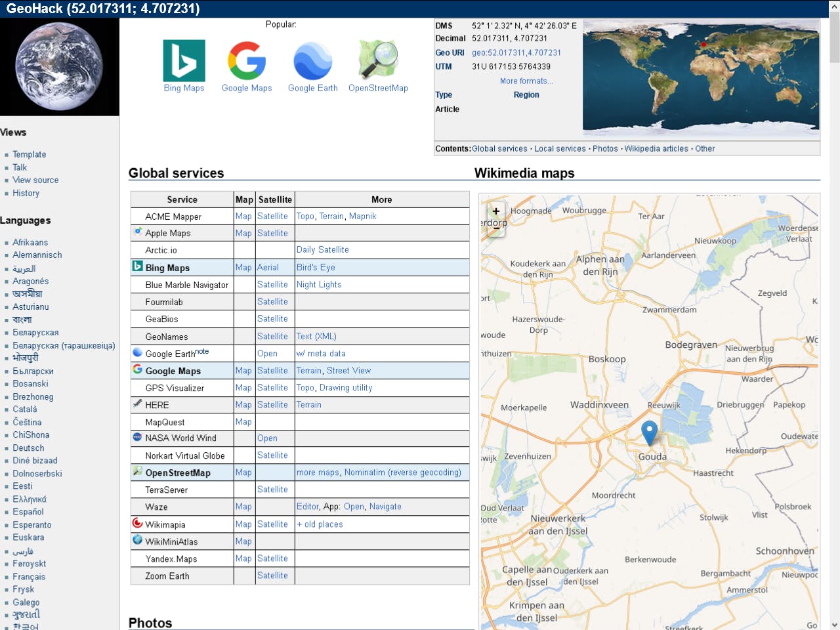Open Bing Maps from the Popular icons
This screenshot has width=840, height=630.
(x=184, y=61)
